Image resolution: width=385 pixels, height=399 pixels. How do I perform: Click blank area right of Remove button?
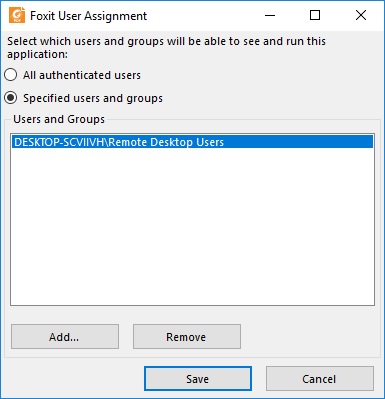308,337
